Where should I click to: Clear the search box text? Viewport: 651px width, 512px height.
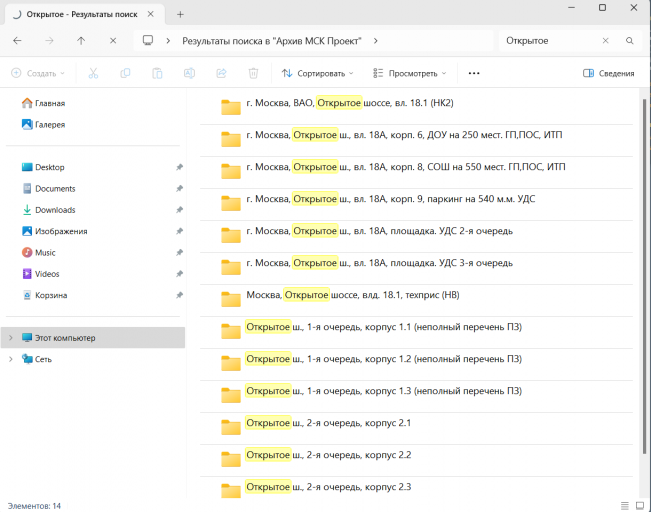click(605, 41)
